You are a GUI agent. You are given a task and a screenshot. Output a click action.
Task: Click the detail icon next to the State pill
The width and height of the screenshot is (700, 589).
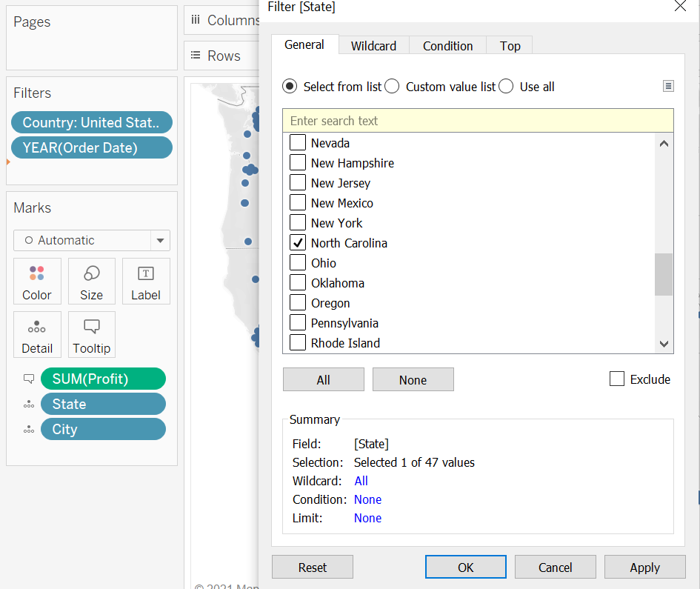click(28, 404)
